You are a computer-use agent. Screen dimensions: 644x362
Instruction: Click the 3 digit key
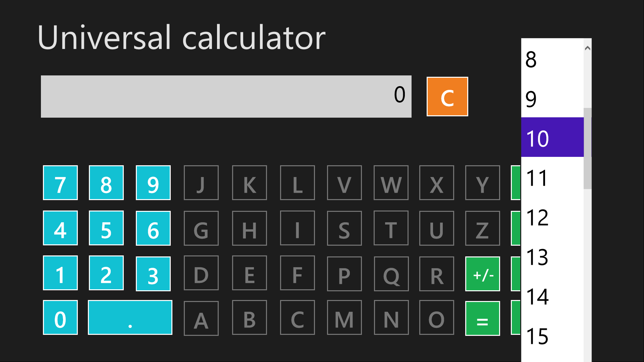[153, 274]
